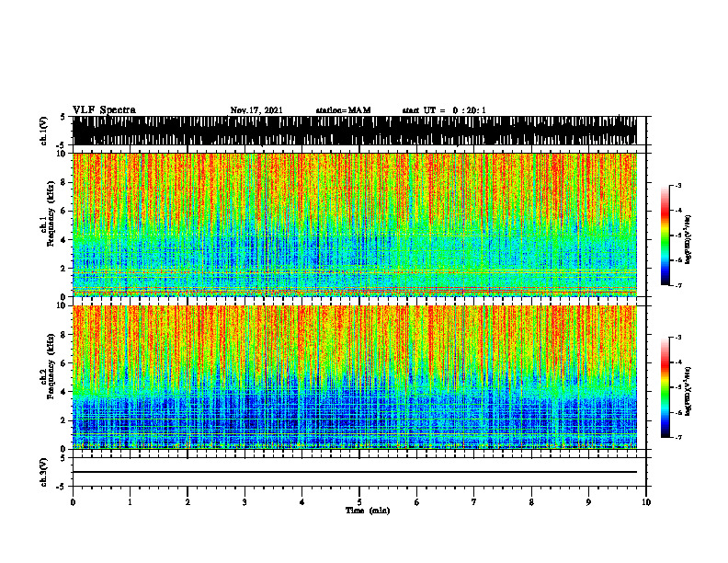The width and height of the screenshot is (728, 563).
Task: Click the "6" kHz tick on ch.1 frequency axis
Action: (x=65, y=211)
